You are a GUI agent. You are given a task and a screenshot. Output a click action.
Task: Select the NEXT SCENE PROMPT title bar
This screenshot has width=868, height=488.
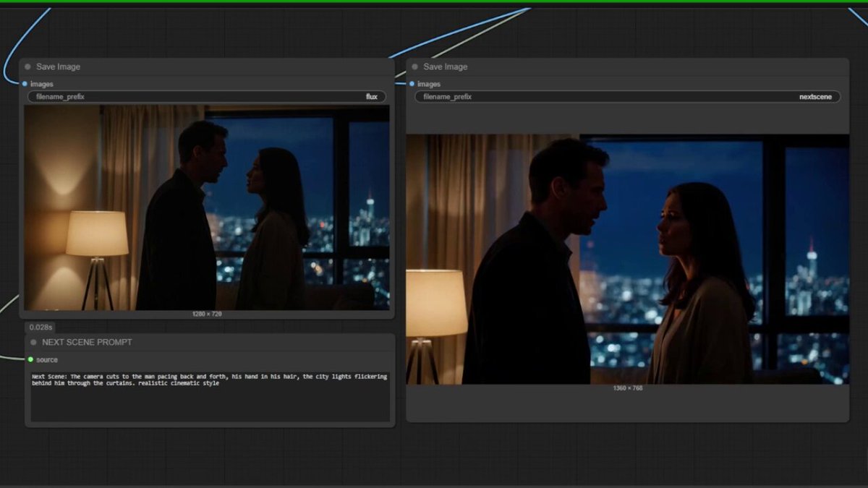tap(210, 342)
